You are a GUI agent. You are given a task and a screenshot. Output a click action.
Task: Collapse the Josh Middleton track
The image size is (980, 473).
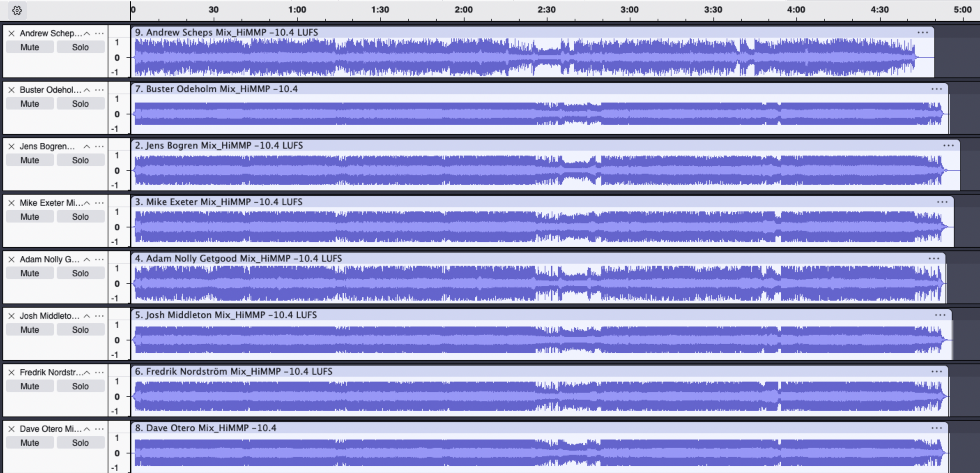click(87, 316)
